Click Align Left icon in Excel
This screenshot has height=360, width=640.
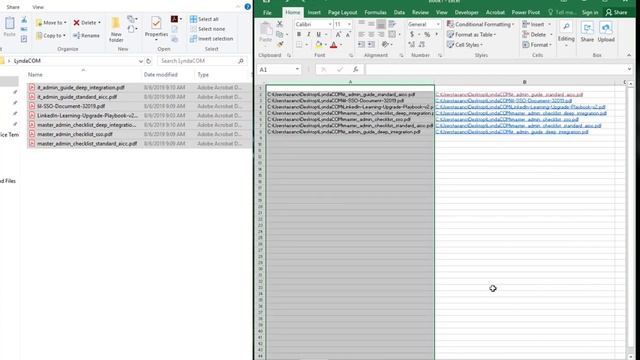click(x=362, y=34)
